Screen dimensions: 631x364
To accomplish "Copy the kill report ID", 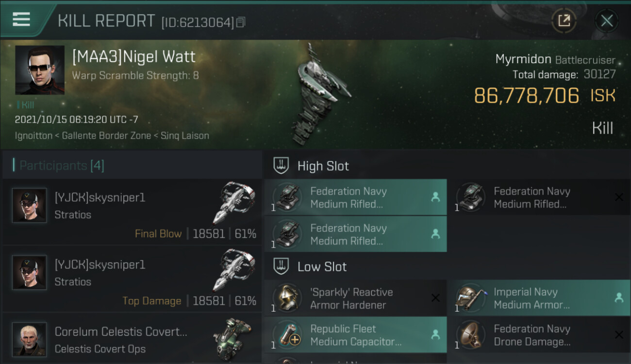I will point(241,22).
